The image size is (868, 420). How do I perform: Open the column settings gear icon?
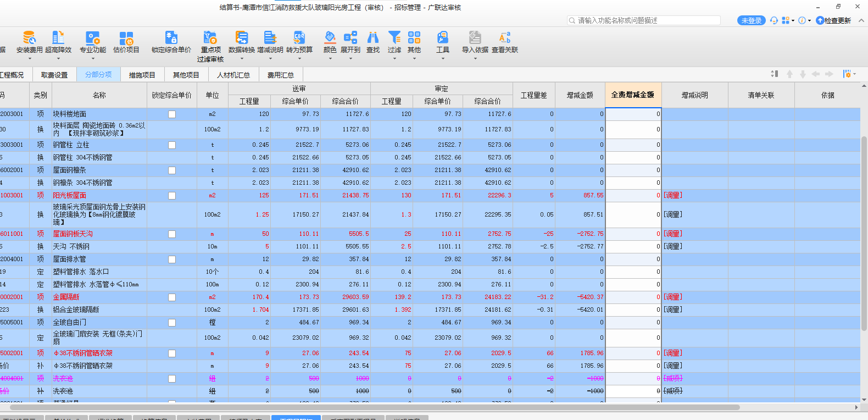(847, 74)
